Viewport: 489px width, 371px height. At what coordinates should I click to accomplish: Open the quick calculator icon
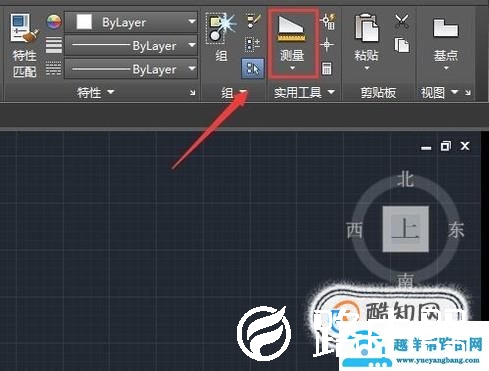point(327,69)
